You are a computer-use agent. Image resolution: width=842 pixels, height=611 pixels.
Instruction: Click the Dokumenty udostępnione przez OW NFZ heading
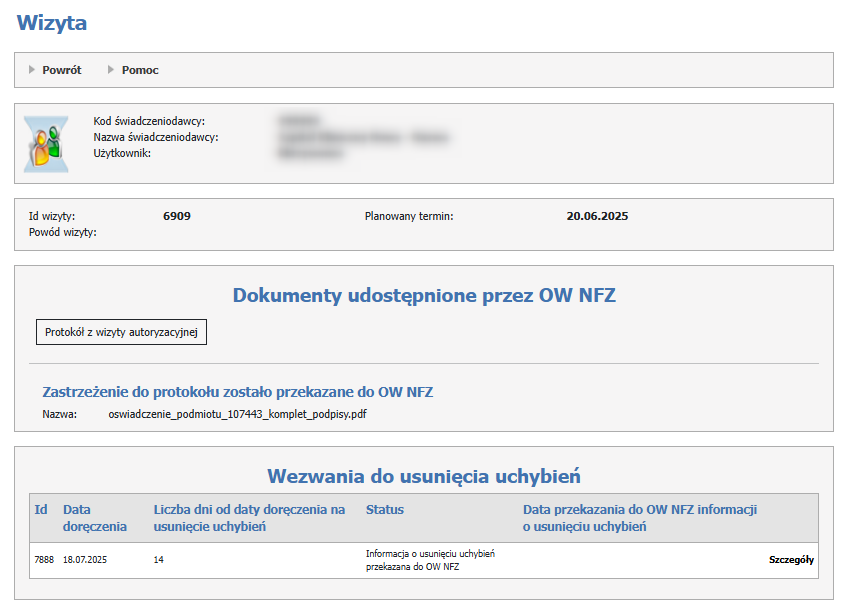(x=423, y=295)
